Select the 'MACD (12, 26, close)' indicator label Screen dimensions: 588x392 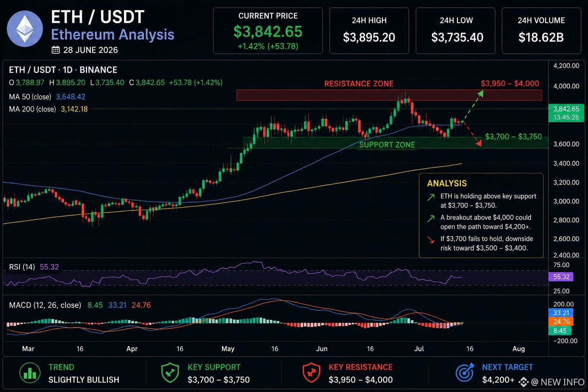click(45, 305)
